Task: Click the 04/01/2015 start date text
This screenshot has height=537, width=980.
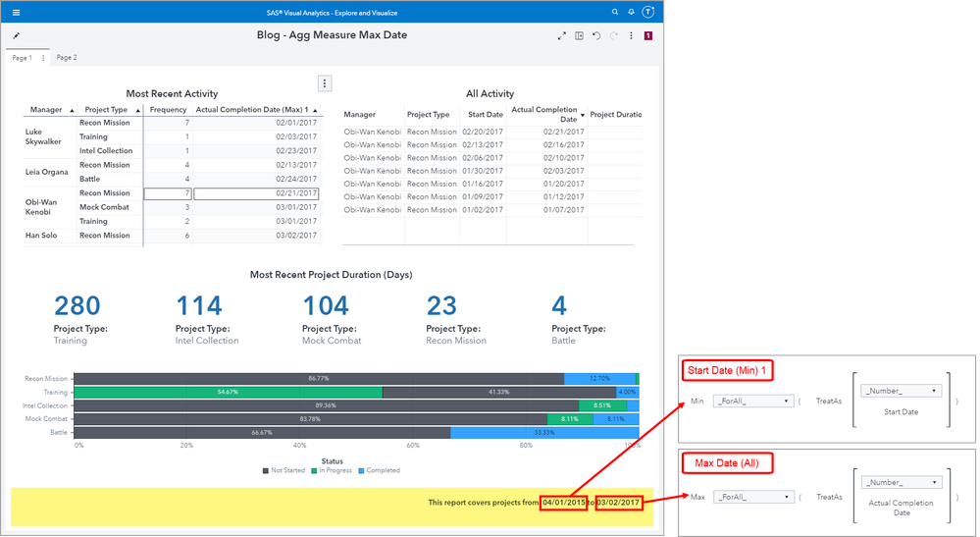Action: (x=564, y=503)
